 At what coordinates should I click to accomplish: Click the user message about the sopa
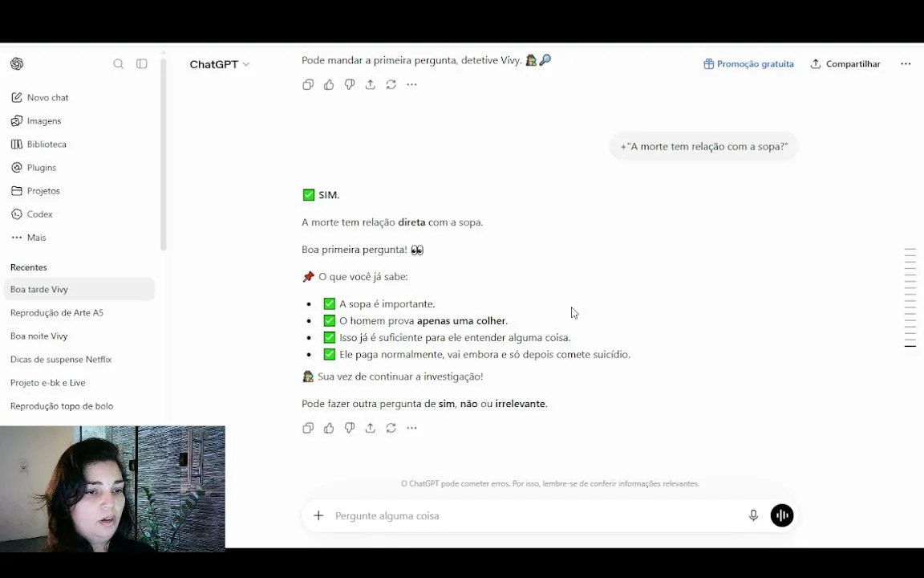(x=703, y=146)
